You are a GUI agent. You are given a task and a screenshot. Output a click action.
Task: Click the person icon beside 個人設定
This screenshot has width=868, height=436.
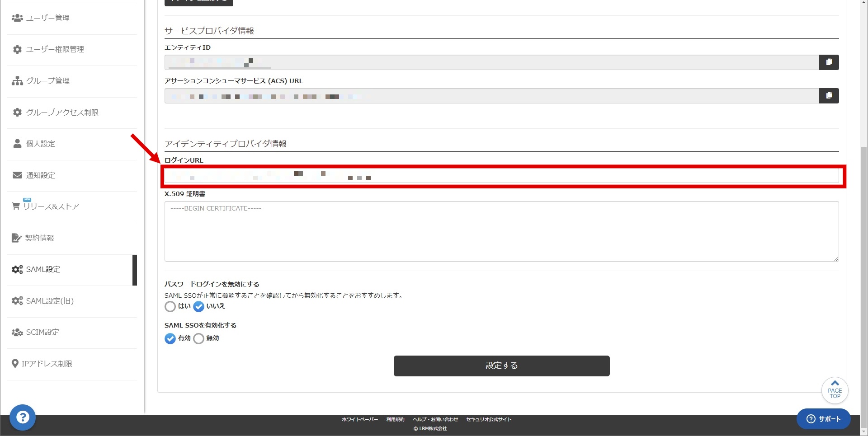point(17,144)
